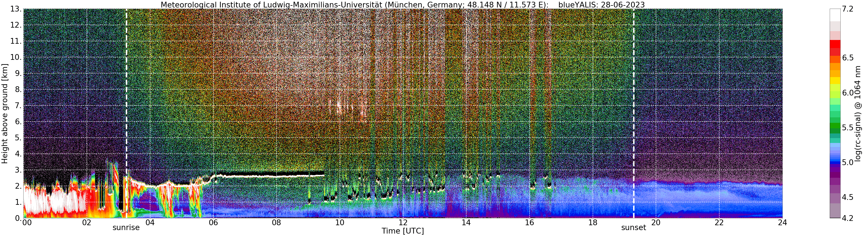Image resolution: width=868 pixels, height=237 pixels.
Task: Click the dashed sunset marker line
Action: coord(634,113)
